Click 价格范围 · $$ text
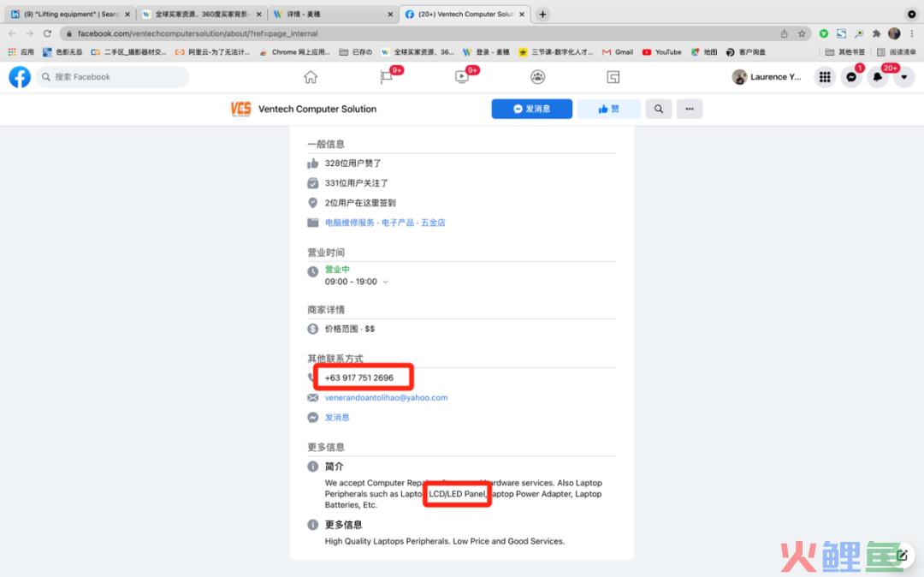Viewport: 924px width, 577px height. coord(349,329)
